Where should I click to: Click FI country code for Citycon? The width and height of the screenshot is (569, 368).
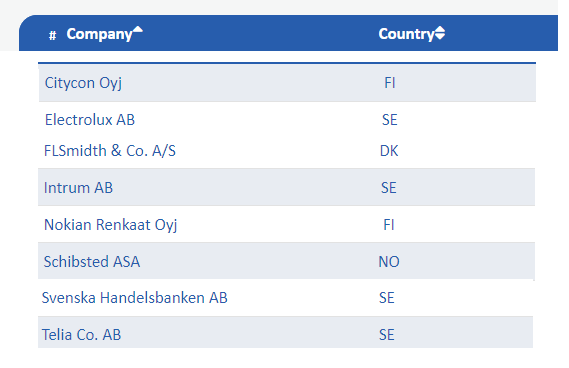pyautogui.click(x=390, y=83)
